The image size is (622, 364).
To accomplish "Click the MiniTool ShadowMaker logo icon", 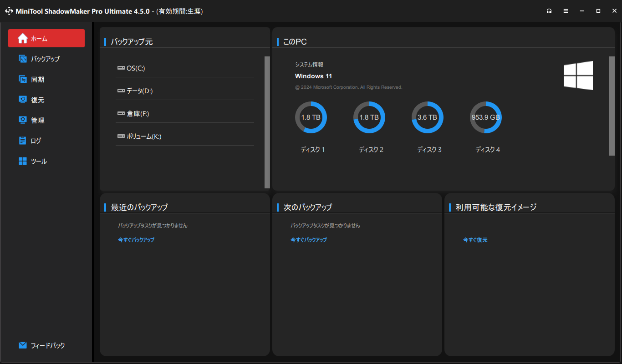I will pyautogui.click(x=9, y=11).
